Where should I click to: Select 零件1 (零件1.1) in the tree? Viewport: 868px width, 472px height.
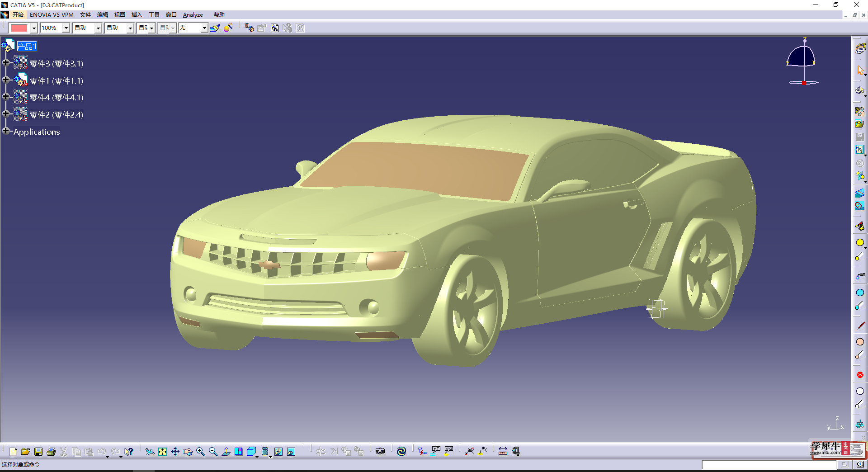tap(57, 81)
